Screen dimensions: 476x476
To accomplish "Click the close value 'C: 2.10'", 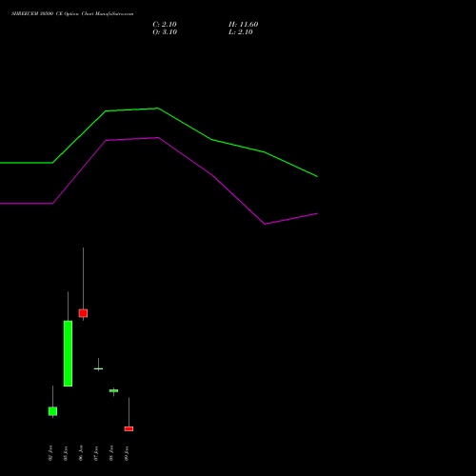I will pyautogui.click(x=165, y=25).
